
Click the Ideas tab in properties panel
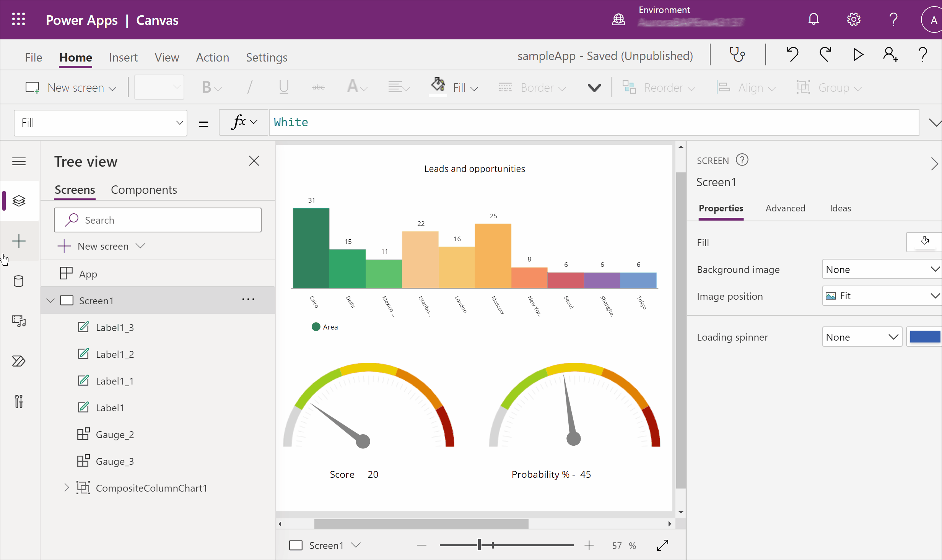[x=841, y=208]
